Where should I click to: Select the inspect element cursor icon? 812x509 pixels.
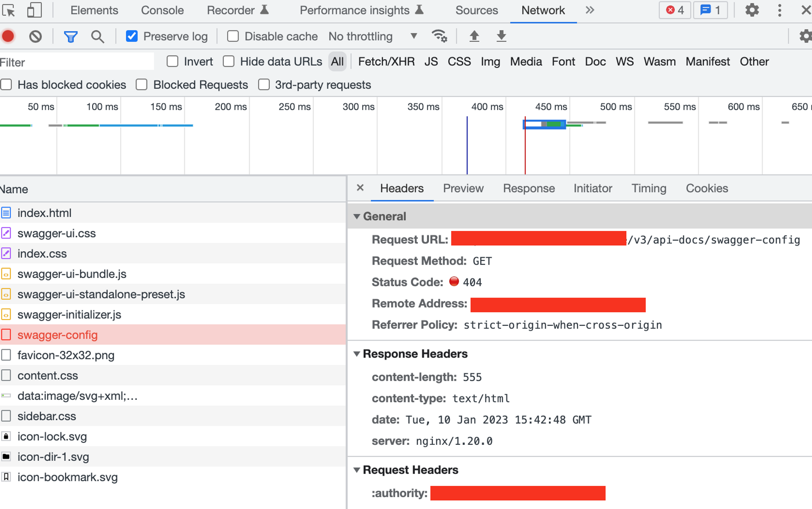[x=9, y=10]
